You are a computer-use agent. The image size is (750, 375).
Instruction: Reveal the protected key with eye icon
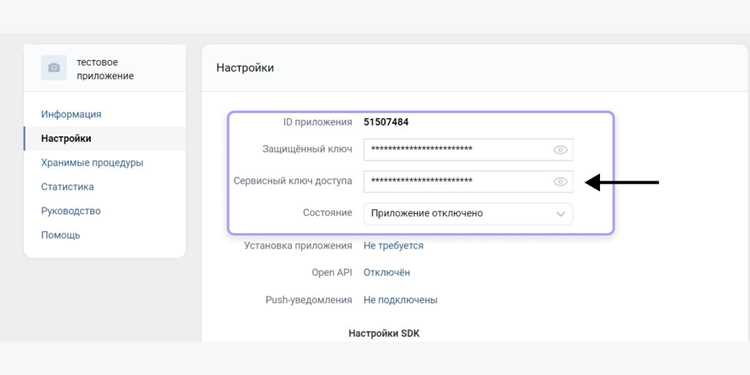click(560, 150)
